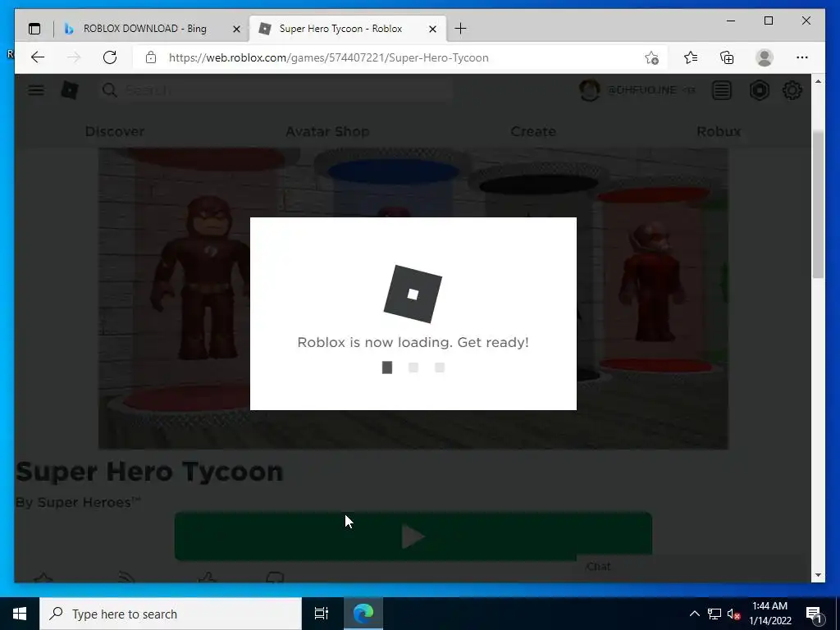Screen dimensions: 840x630
Task: Refresh the current page
Action: click(x=110, y=57)
